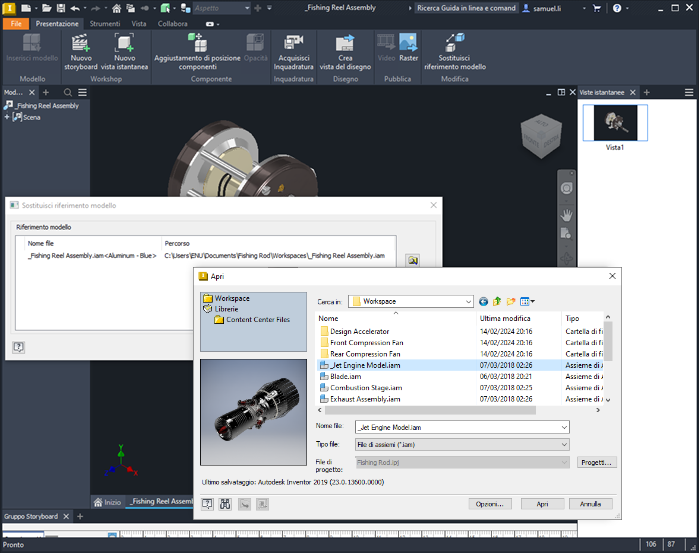The width and height of the screenshot is (699, 553).
Task: Click Acquisisci Inquadratura camera icon
Action: click(x=293, y=43)
